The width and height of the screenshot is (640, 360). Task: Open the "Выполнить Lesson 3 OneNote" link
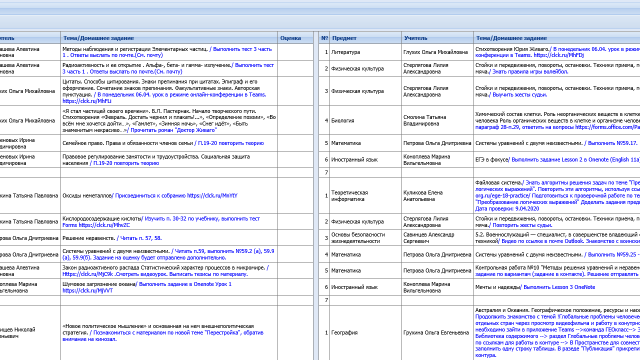tap(559, 287)
